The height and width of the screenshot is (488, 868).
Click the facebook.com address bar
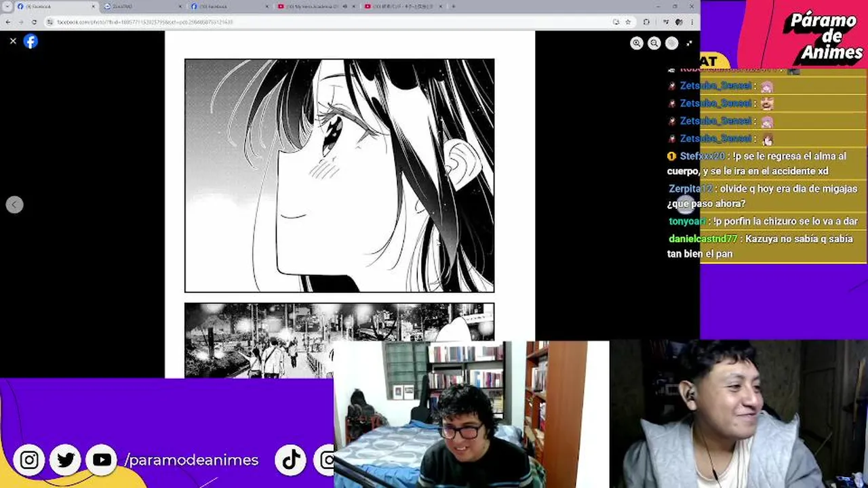[332, 22]
